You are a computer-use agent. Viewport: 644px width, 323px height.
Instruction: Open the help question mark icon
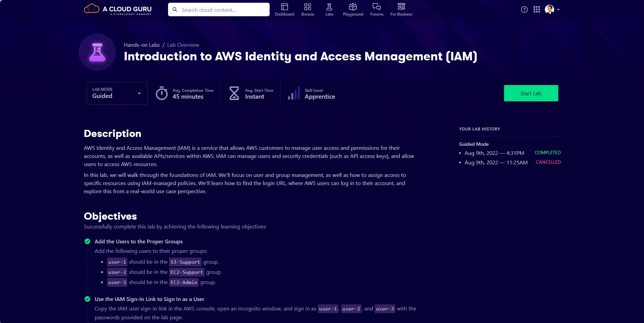524,9
